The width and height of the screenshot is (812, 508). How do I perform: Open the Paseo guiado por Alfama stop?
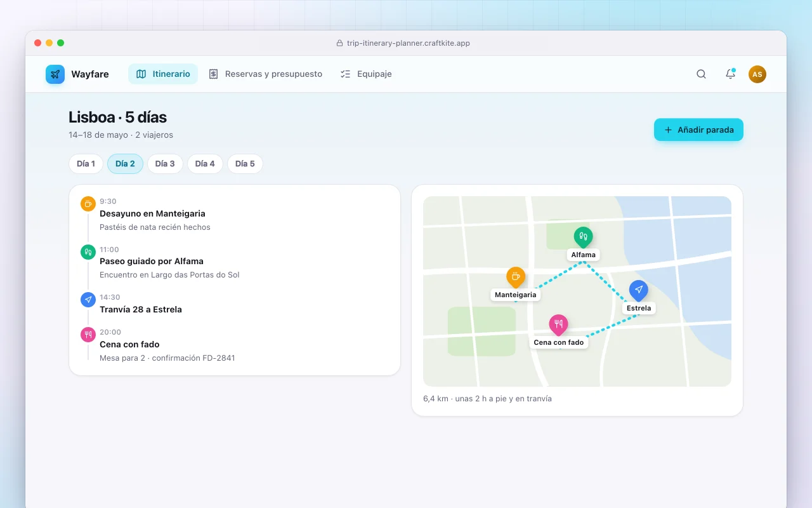(x=235, y=262)
